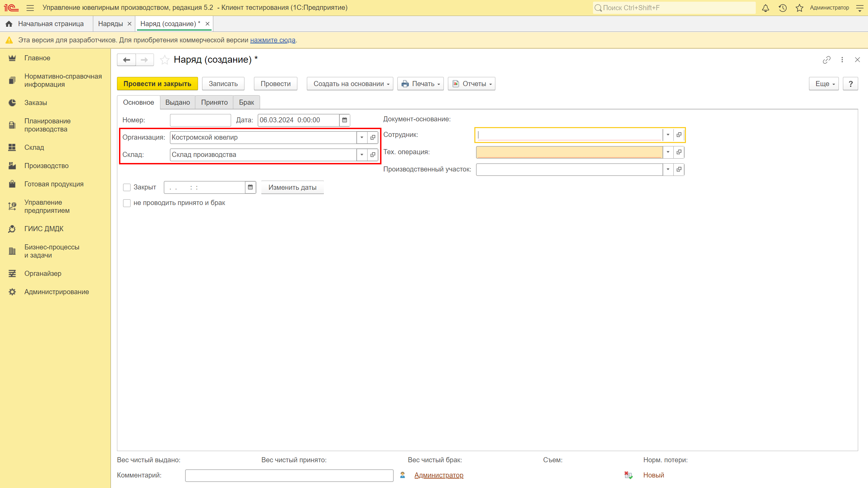The width and height of the screenshot is (868, 488).
Task: Open Тех. операция record via open icon
Action: coord(679,152)
